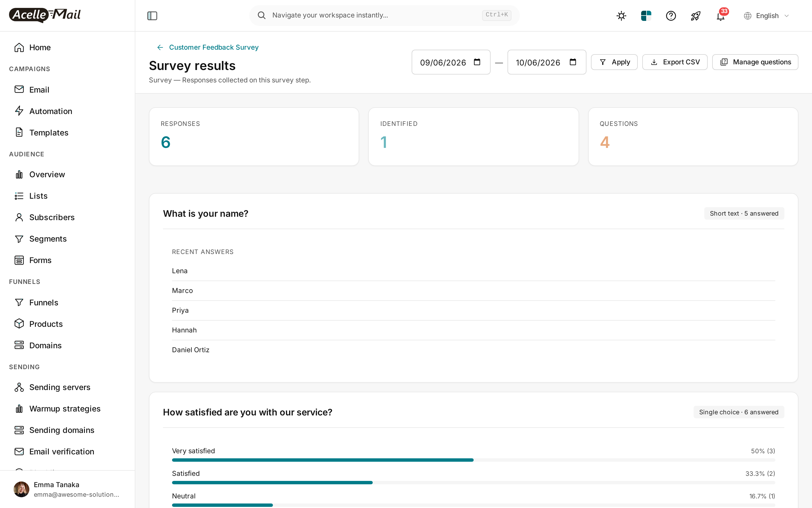
Task: Click the Satisfied progress bar
Action: click(473, 483)
